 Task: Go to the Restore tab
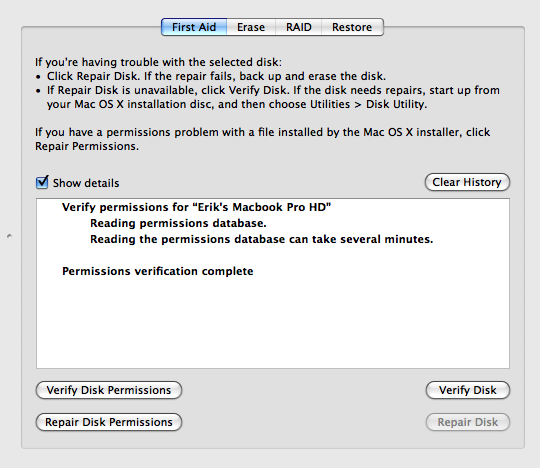click(352, 27)
